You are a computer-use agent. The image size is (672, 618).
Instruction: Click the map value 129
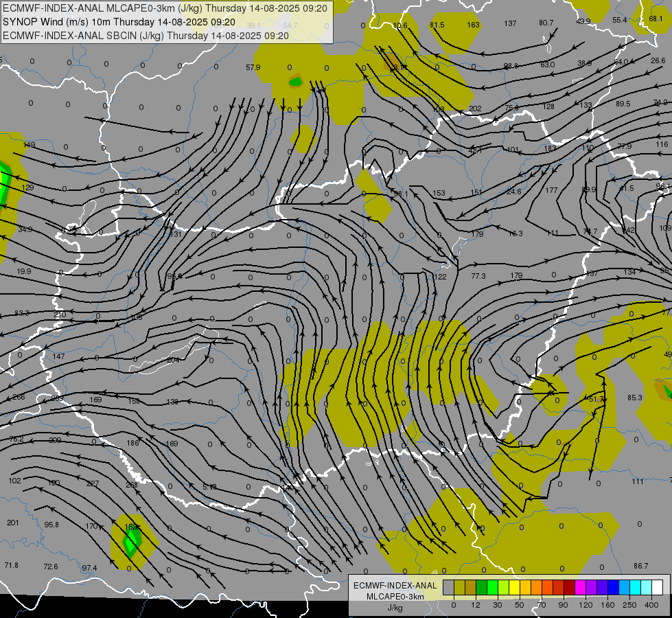27,187
